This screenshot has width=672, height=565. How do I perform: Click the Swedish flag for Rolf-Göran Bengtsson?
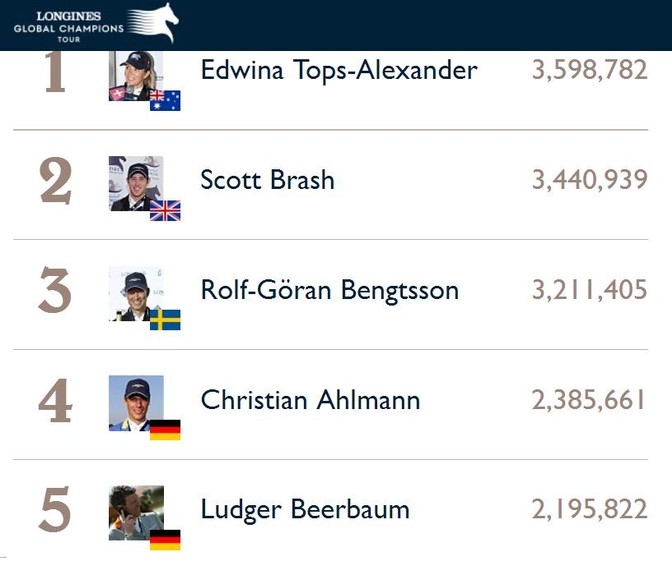pyautogui.click(x=165, y=320)
